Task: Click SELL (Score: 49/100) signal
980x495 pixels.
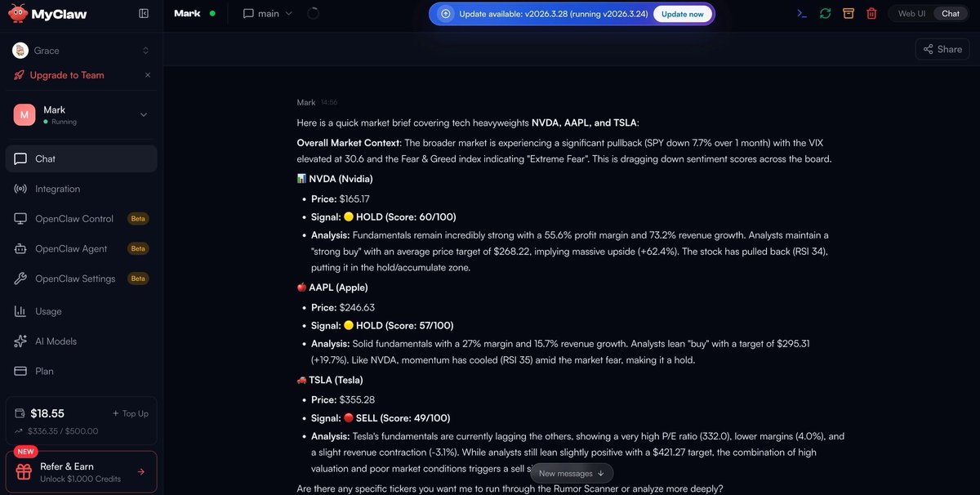Action: (x=403, y=418)
